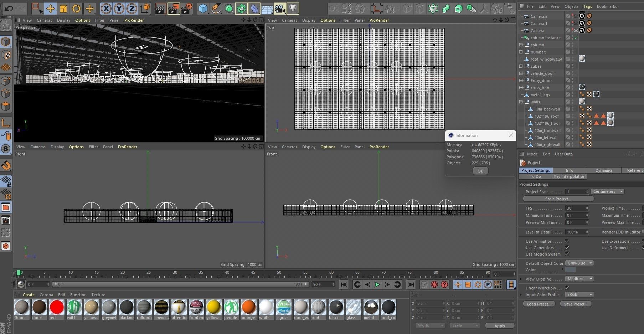
Task: Play the animation forwards
Action: coord(377,284)
